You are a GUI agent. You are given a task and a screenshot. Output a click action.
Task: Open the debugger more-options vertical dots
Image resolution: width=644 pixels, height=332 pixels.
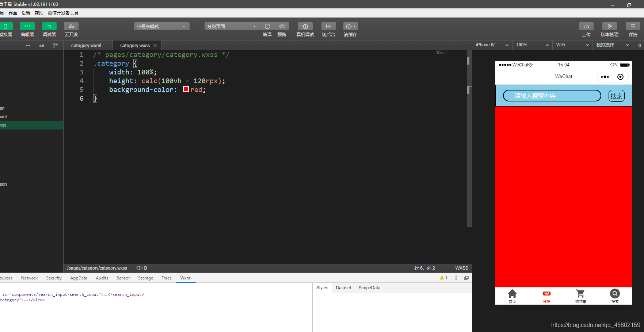click(x=456, y=278)
